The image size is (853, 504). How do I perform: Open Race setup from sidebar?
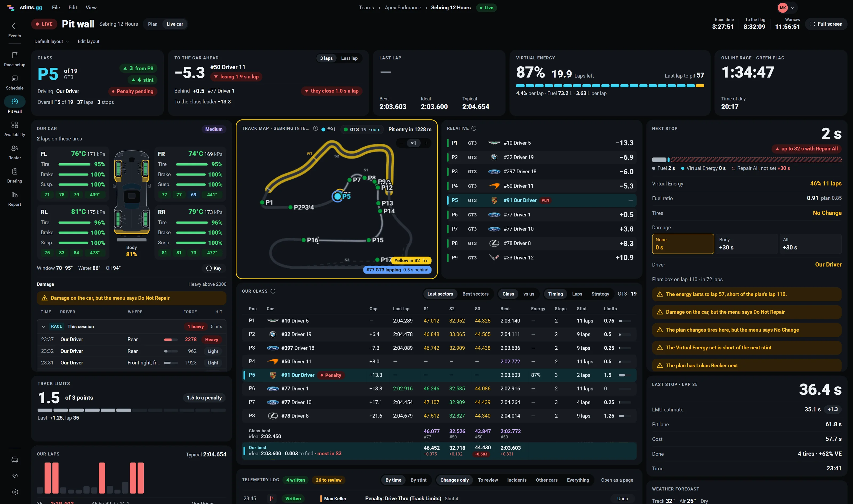click(15, 59)
